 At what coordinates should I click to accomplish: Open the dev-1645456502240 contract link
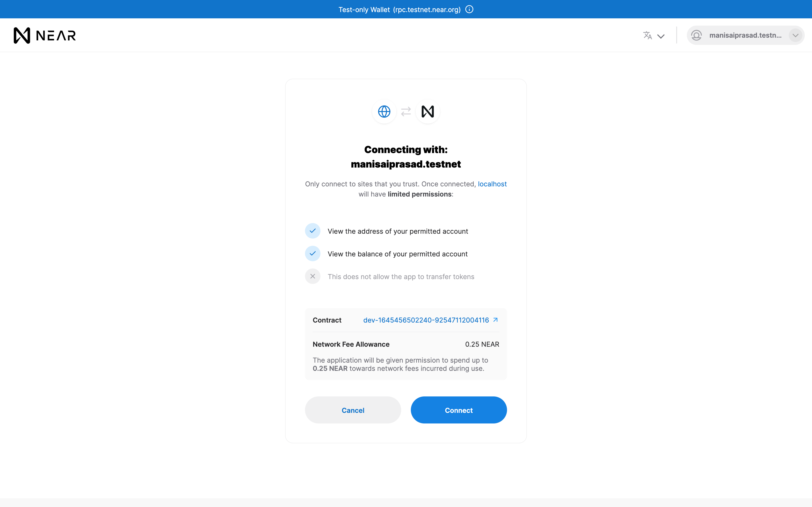tap(426, 320)
